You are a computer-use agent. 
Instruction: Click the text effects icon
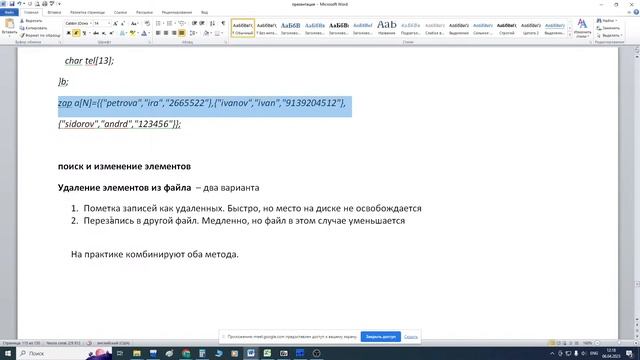[x=122, y=33]
